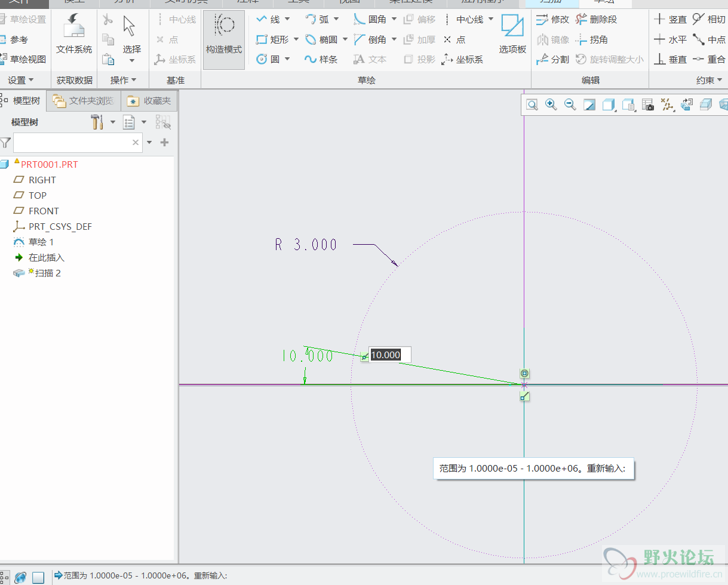Switch to the Model Tree (模型树) tab
This screenshot has width=728, height=585.
[21, 101]
